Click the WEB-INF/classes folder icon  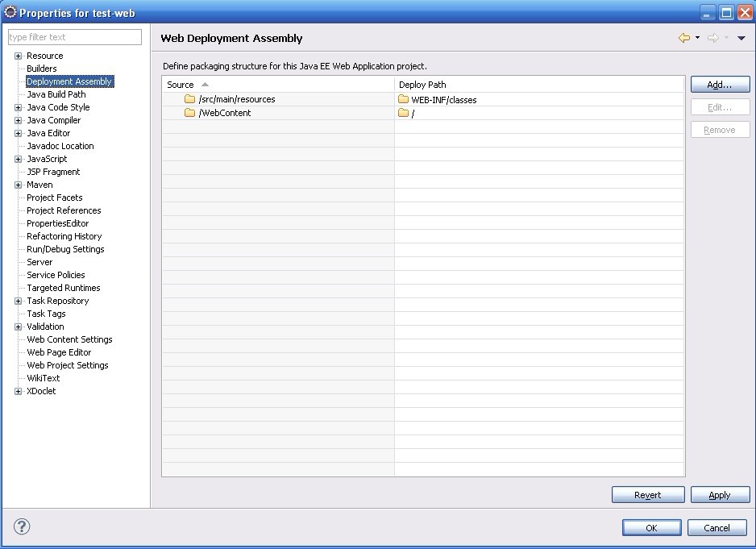click(404, 99)
